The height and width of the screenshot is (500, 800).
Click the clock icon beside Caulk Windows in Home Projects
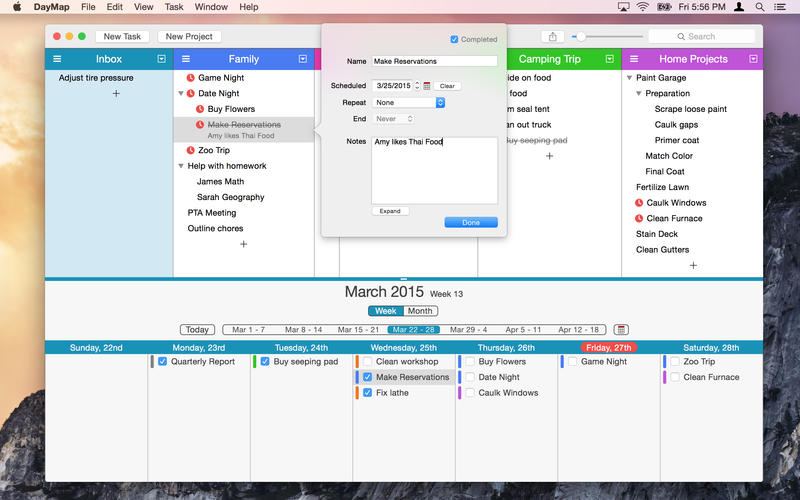pos(639,203)
